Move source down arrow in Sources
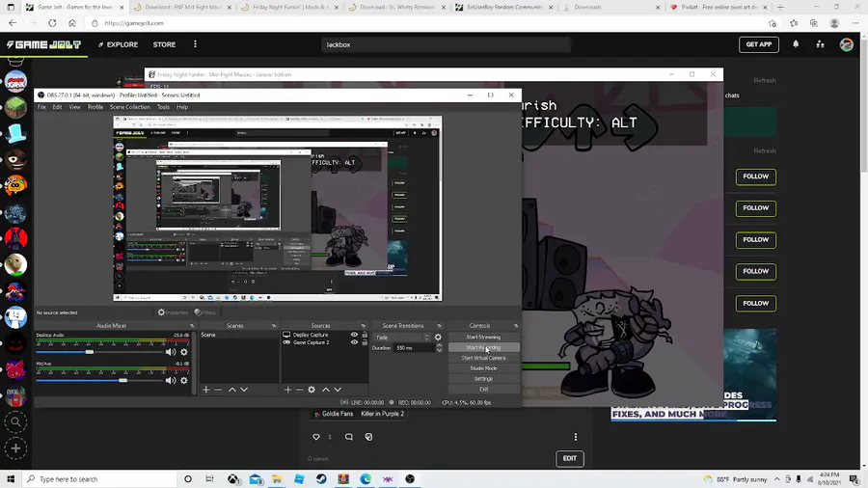This screenshot has width=868, height=488. tap(338, 390)
